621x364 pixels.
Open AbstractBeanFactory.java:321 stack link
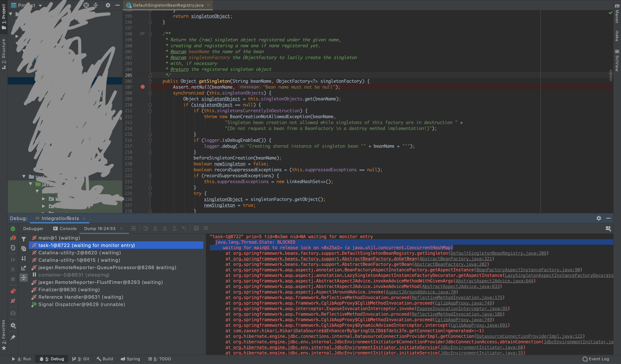456,259
